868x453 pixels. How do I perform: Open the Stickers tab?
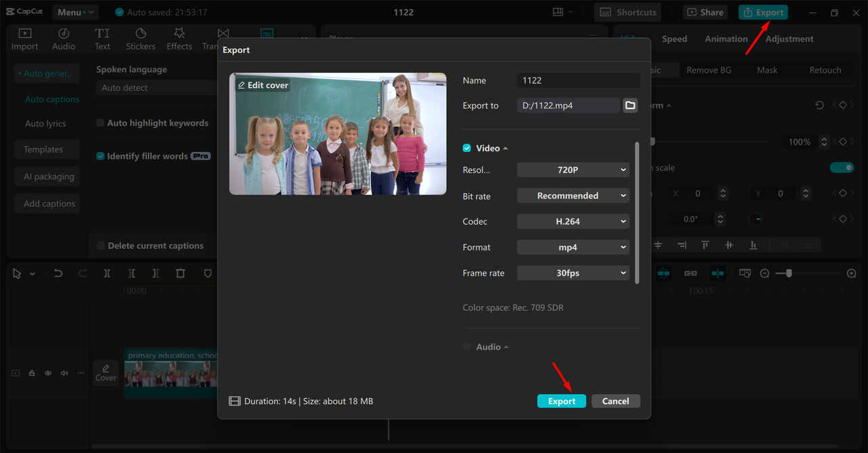point(140,39)
